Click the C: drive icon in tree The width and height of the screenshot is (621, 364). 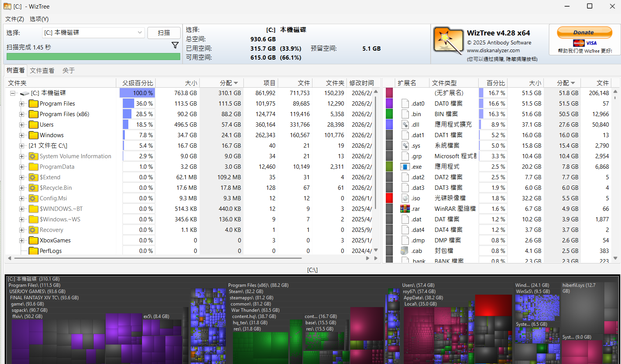coord(25,93)
